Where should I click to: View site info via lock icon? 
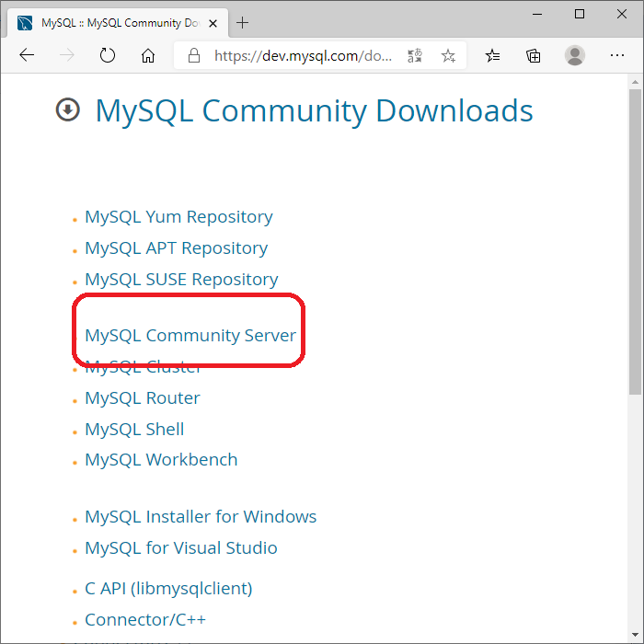[x=194, y=56]
